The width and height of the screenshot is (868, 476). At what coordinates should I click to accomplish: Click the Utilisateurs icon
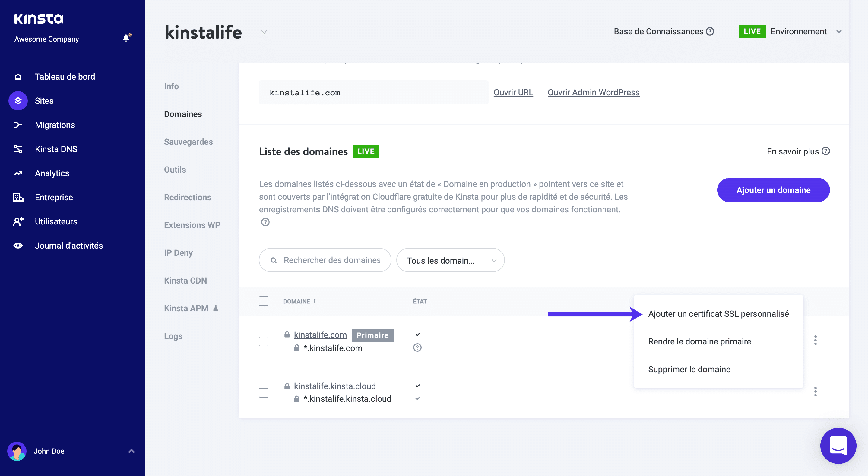pyautogui.click(x=17, y=221)
